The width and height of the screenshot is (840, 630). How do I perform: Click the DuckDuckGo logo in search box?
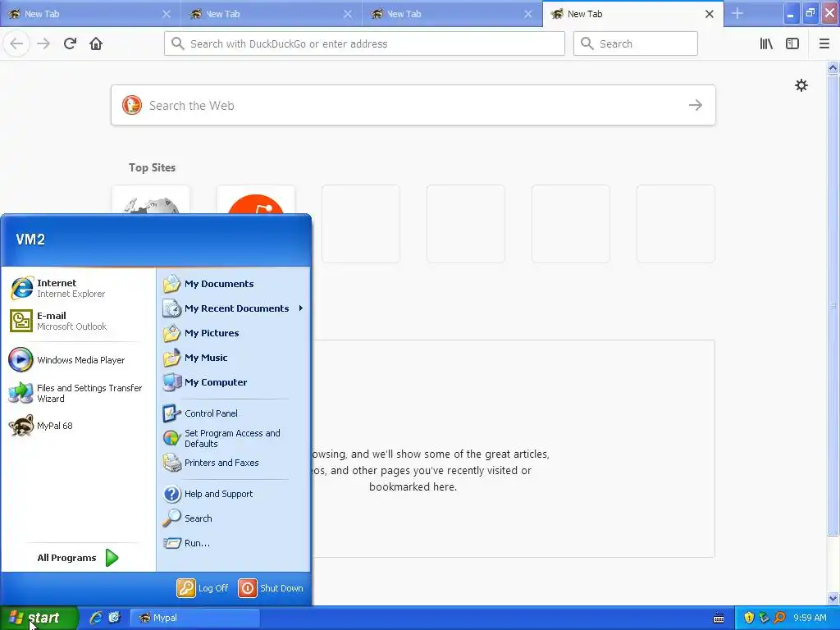[132, 105]
